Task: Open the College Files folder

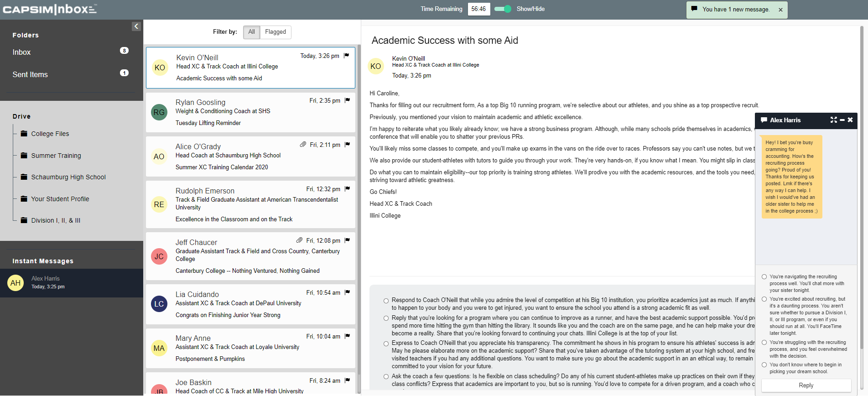Action: point(50,134)
